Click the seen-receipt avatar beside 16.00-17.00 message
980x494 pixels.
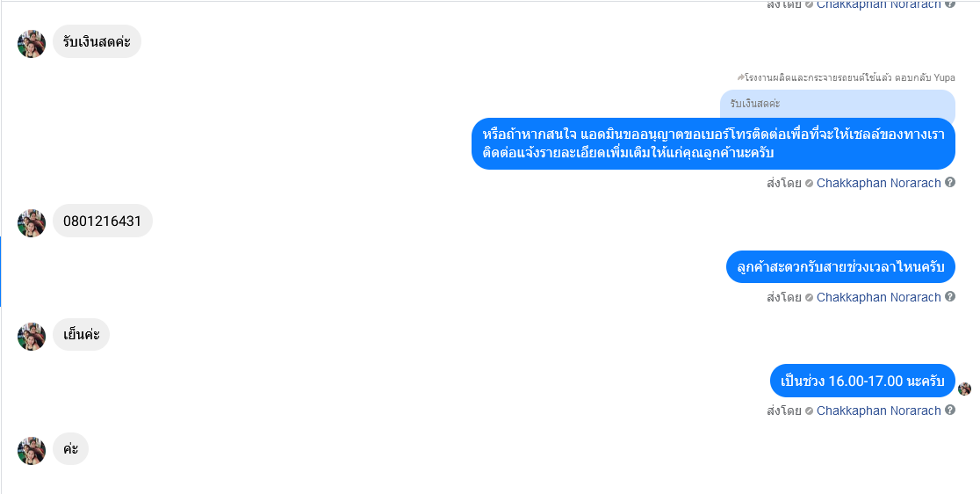pyautogui.click(x=965, y=389)
